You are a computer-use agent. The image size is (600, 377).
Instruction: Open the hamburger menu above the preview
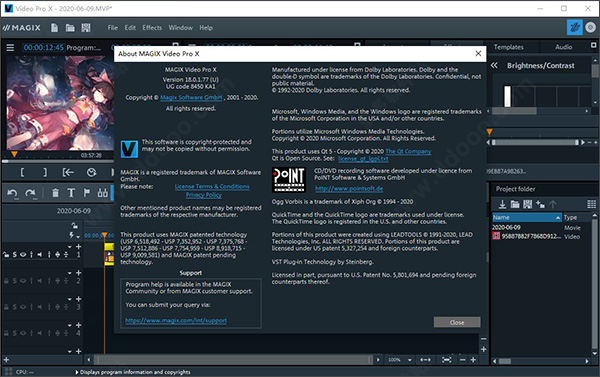click(x=10, y=47)
